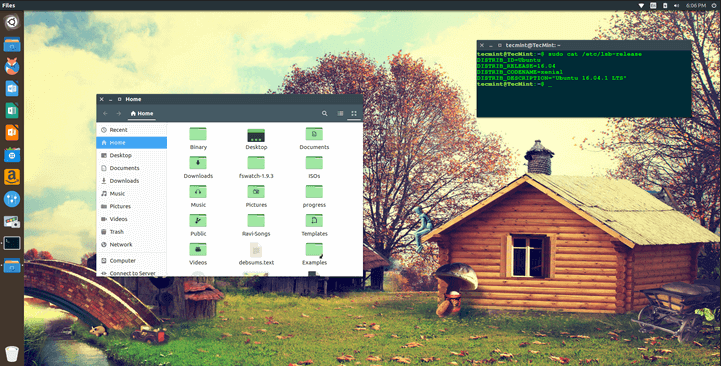
Task: Select the fswatch-1.9.3 folder
Action: pos(256,167)
